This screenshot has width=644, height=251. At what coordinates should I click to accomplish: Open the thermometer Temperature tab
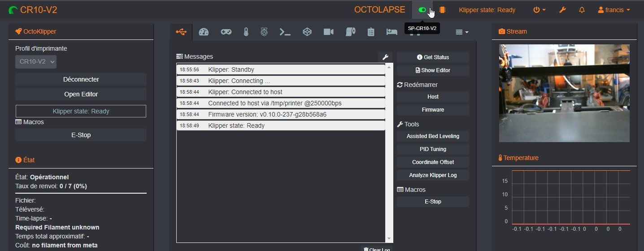click(246, 32)
